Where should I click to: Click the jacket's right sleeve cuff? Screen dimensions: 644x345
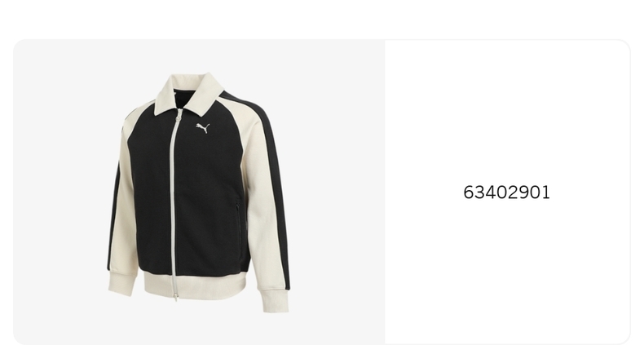pos(274,301)
